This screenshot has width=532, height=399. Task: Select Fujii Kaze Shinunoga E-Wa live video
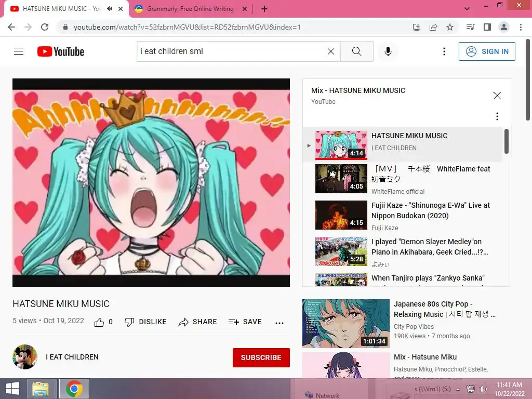(x=403, y=216)
